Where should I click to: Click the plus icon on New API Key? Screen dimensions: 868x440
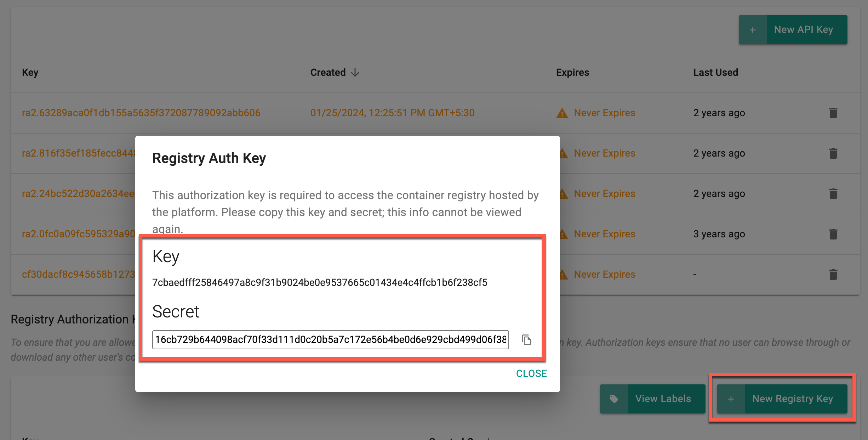(753, 30)
